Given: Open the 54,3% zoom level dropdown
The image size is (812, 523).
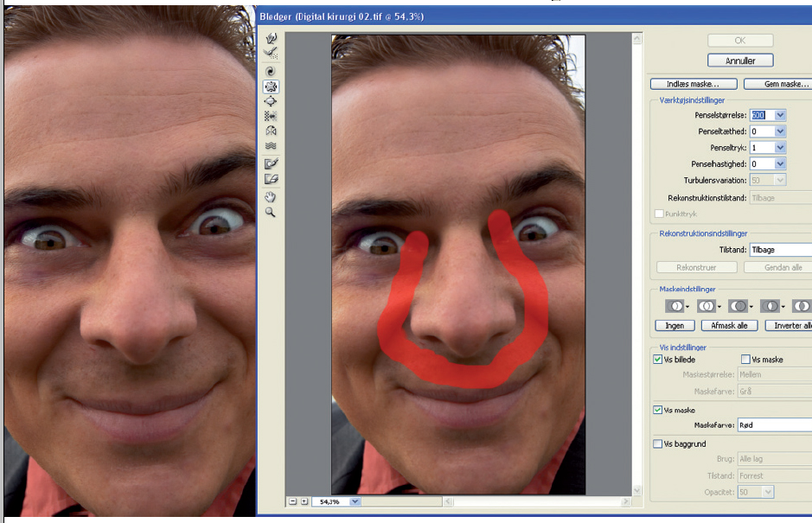Looking at the screenshot, I should pyautogui.click(x=355, y=501).
